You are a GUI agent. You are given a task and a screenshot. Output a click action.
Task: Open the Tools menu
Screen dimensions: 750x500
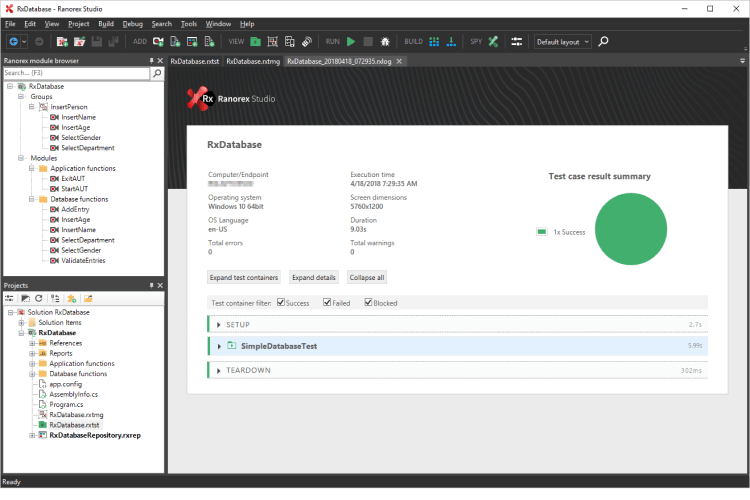coord(189,24)
